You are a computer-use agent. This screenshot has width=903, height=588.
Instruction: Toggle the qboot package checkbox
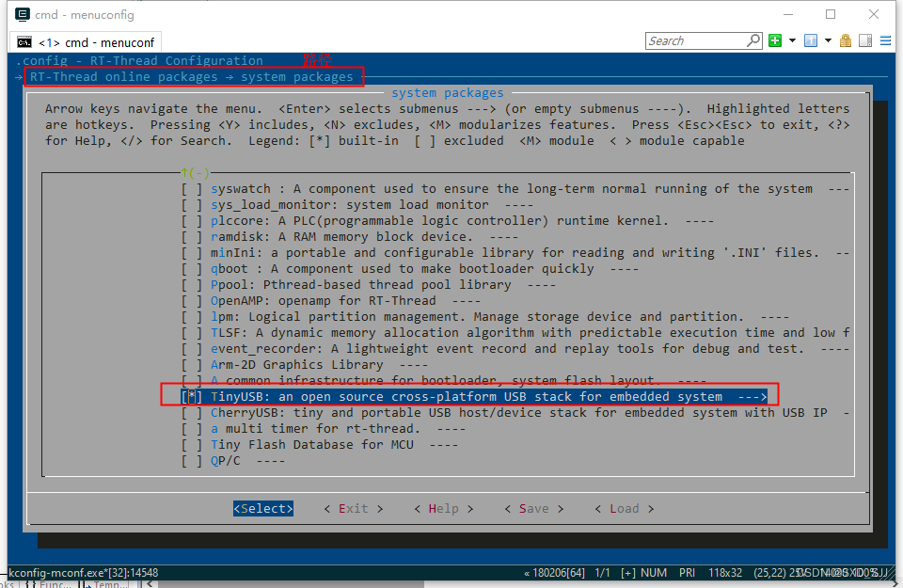pos(192,269)
